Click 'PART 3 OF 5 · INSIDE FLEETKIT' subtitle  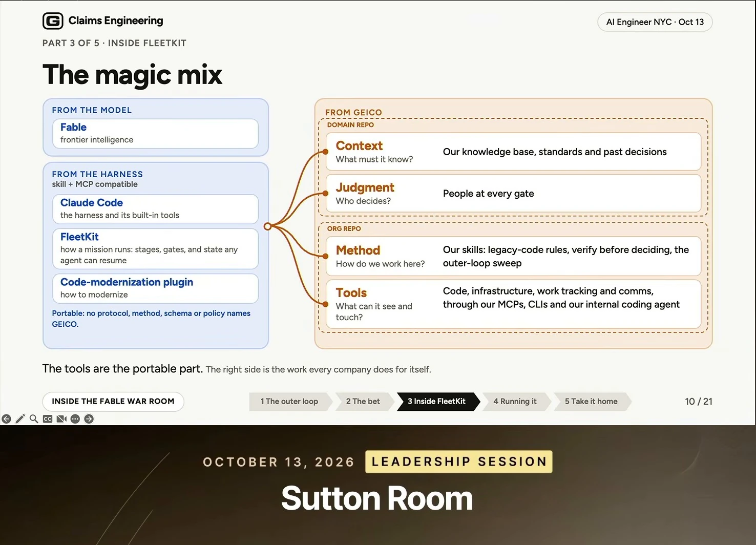click(x=114, y=43)
